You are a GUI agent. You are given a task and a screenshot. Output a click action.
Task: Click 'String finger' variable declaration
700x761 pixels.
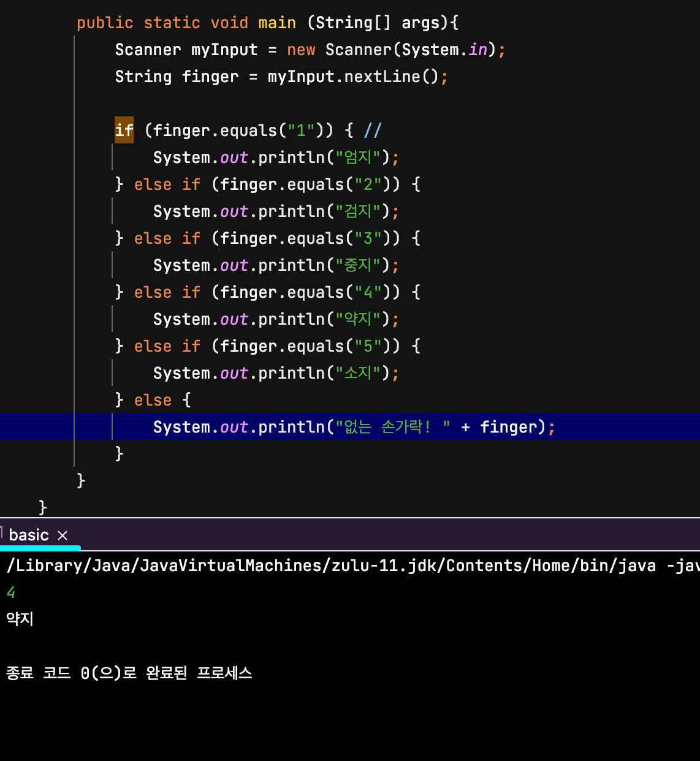coord(177,77)
